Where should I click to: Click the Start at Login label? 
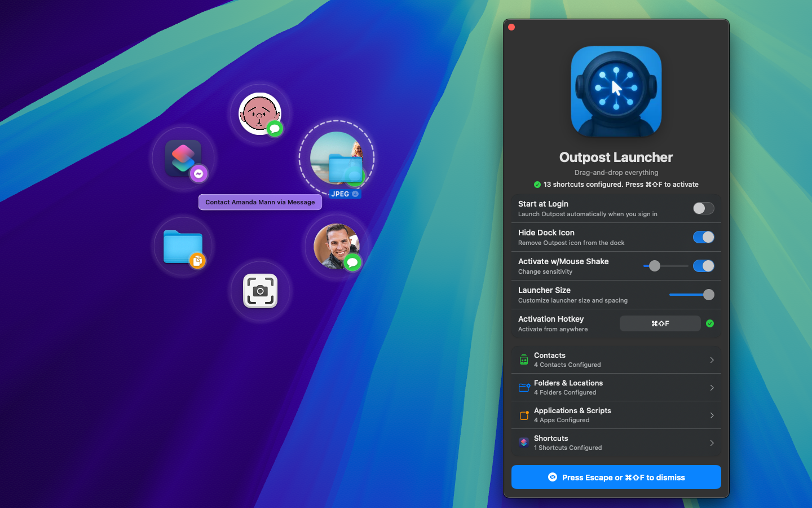(x=543, y=204)
